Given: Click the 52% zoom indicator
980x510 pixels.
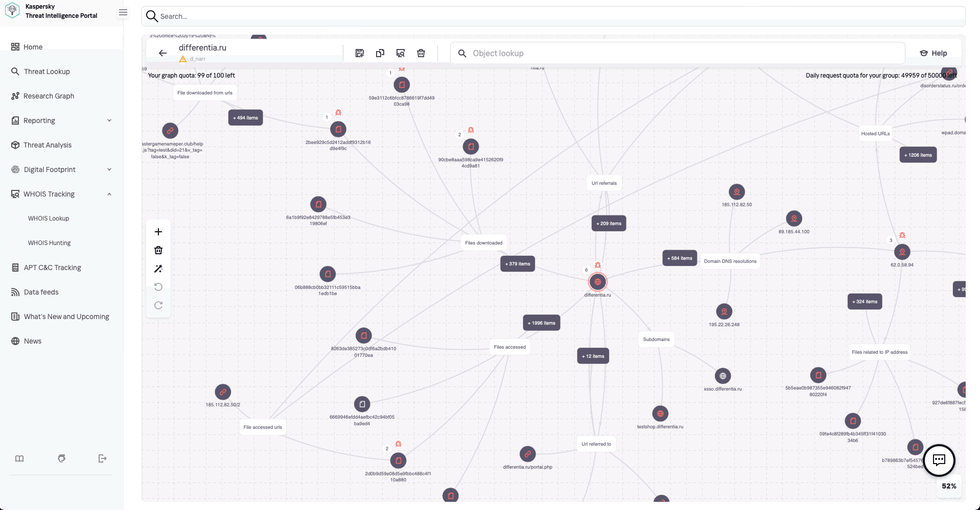Looking at the screenshot, I should click(x=949, y=486).
